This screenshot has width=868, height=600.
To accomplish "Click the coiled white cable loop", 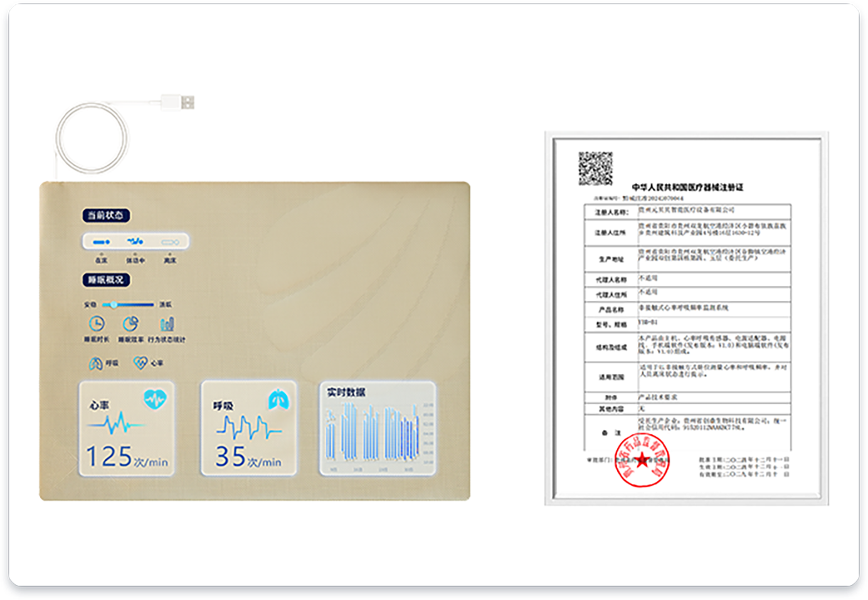I will coord(92,139).
